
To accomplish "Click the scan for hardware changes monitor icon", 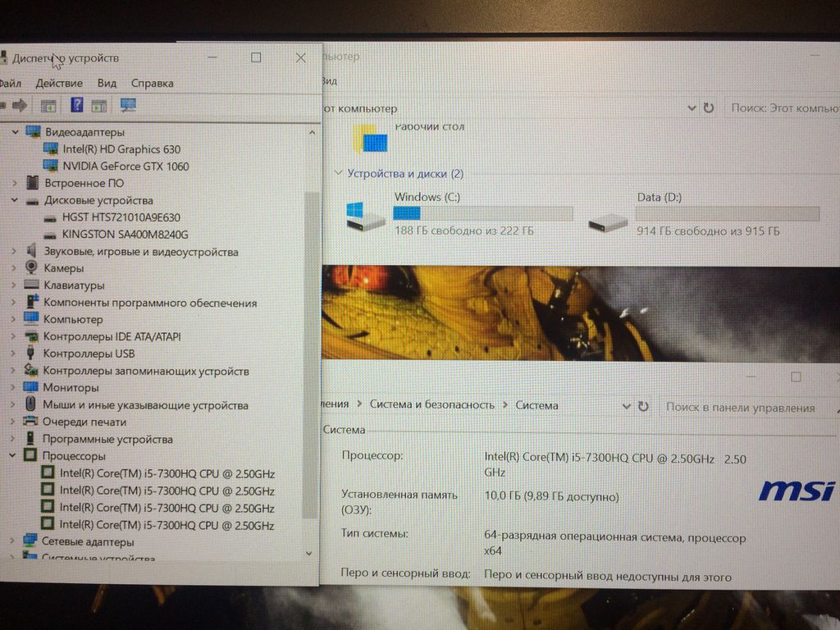I will coord(128,105).
